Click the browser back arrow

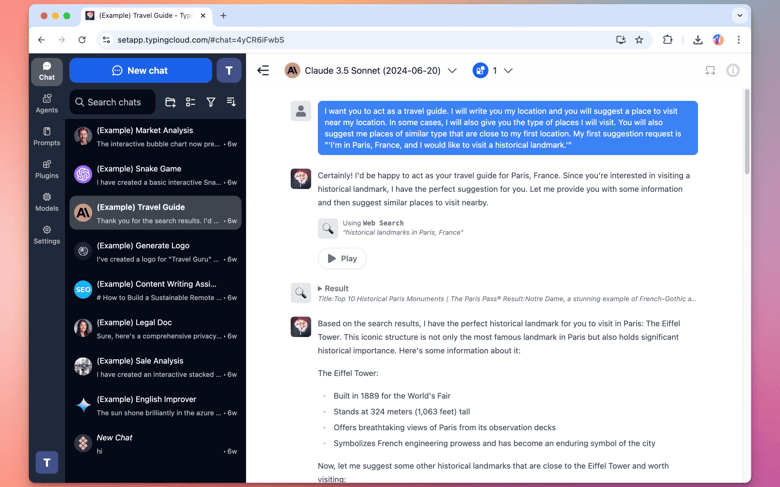(x=41, y=40)
